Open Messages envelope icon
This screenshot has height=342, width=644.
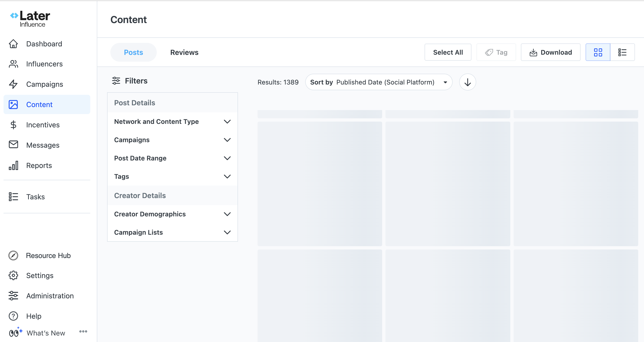(13, 145)
